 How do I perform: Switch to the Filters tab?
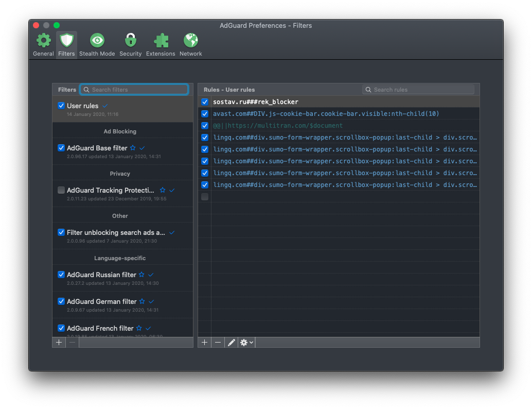[x=66, y=44]
